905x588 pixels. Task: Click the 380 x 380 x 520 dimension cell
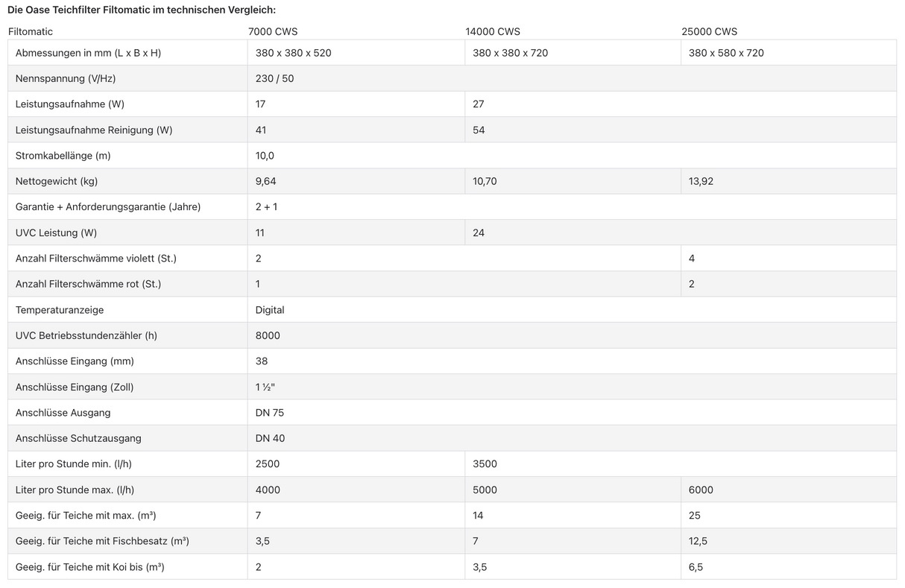(293, 53)
